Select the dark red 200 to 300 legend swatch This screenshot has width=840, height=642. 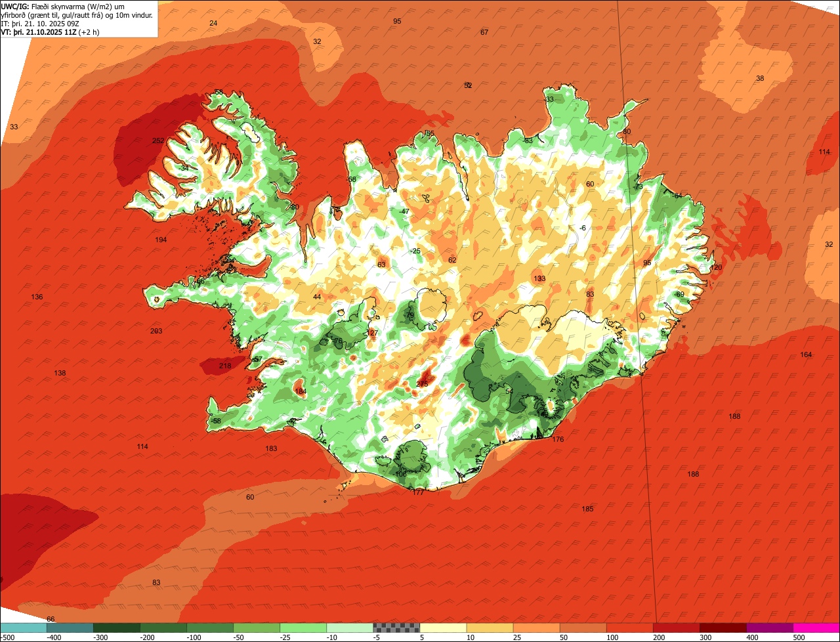[x=676, y=627]
